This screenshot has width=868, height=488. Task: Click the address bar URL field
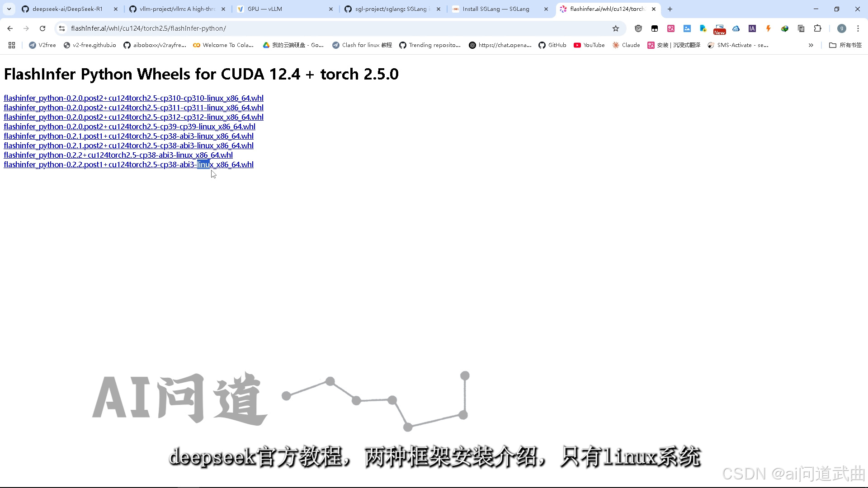click(316, 28)
